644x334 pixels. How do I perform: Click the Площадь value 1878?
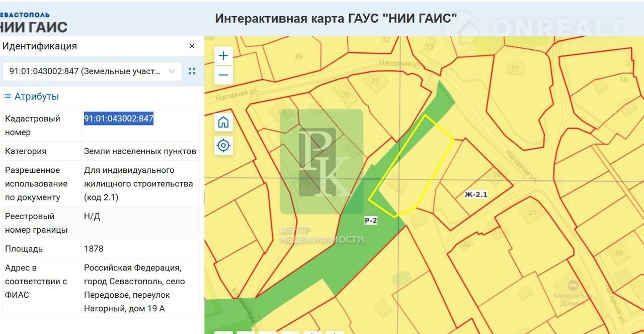click(x=94, y=249)
